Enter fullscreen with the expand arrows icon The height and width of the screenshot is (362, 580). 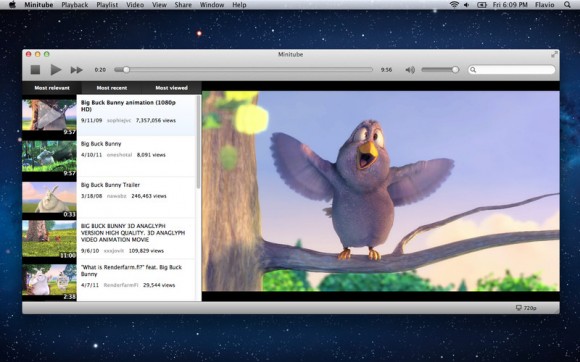click(554, 55)
